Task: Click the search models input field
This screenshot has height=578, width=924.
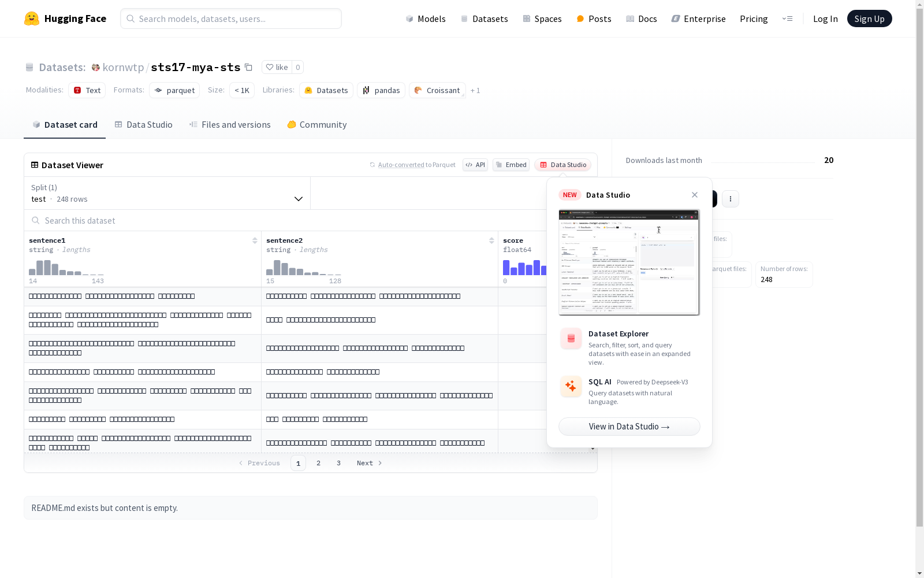Action: [231, 18]
